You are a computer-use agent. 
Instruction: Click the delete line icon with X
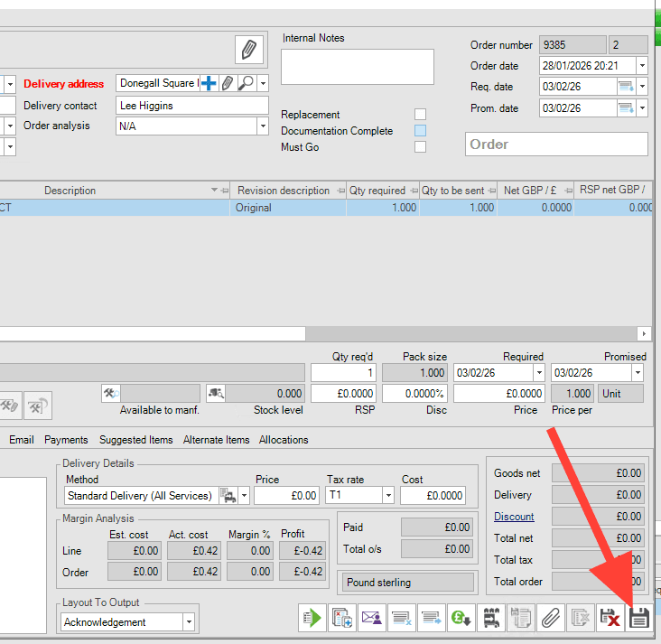402,619
